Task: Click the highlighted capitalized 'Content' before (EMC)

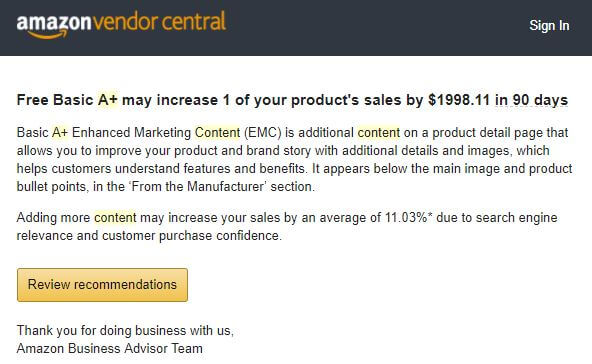Action: [217, 133]
